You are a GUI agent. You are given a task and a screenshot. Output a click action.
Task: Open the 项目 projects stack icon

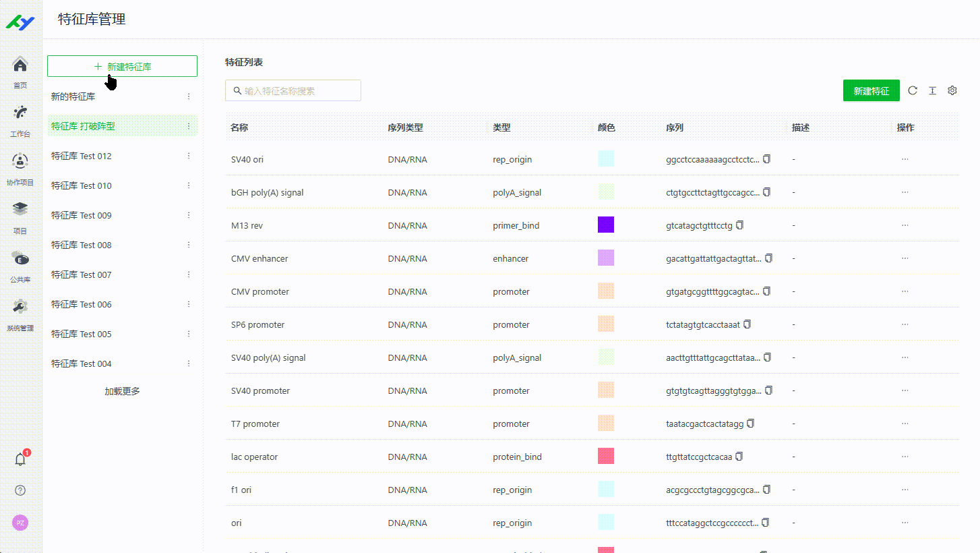(20, 209)
